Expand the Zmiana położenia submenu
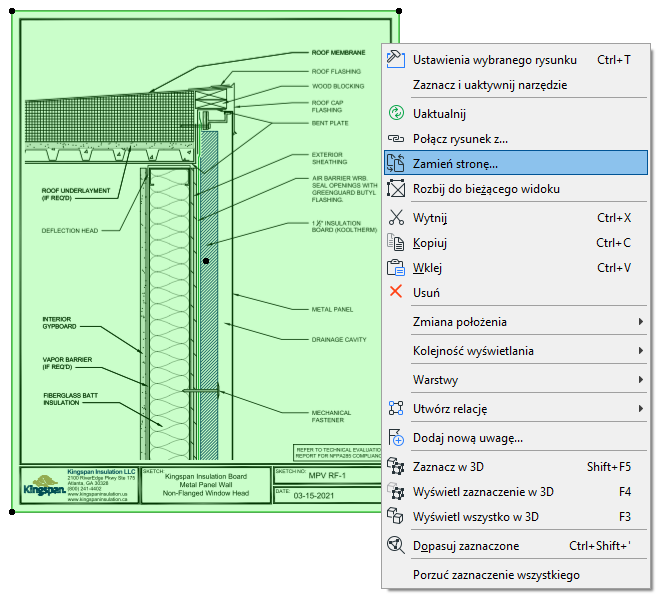Viewport: 658px width, 598px height. click(640, 322)
